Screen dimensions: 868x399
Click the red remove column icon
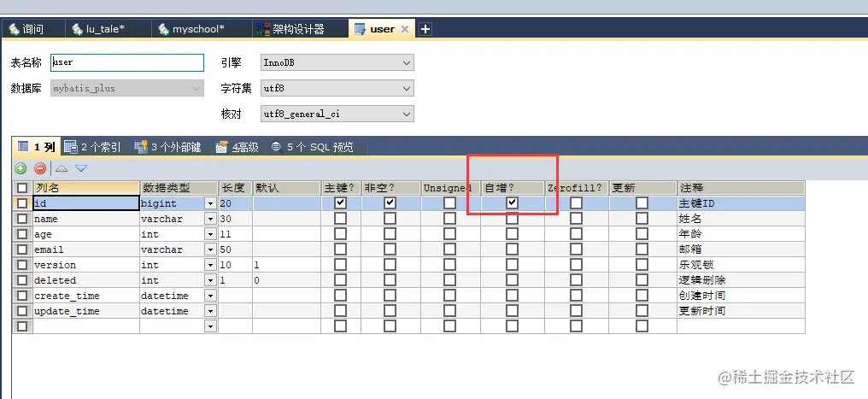pos(40,168)
